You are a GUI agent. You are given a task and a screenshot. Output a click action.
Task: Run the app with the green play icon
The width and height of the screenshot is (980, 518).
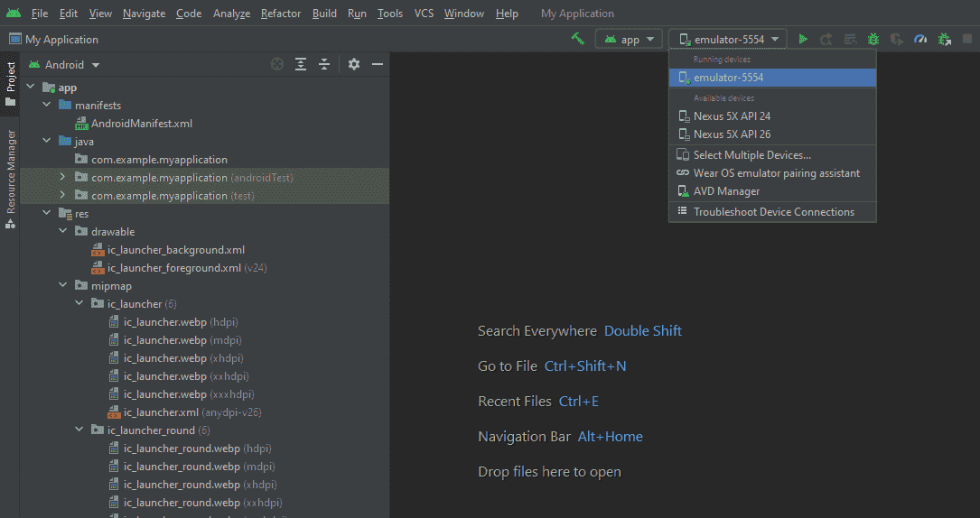click(803, 40)
